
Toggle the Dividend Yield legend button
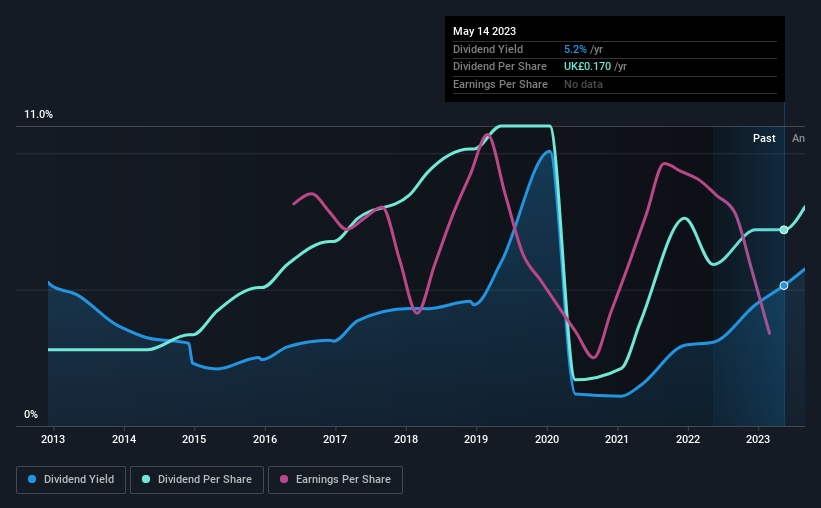pos(71,480)
